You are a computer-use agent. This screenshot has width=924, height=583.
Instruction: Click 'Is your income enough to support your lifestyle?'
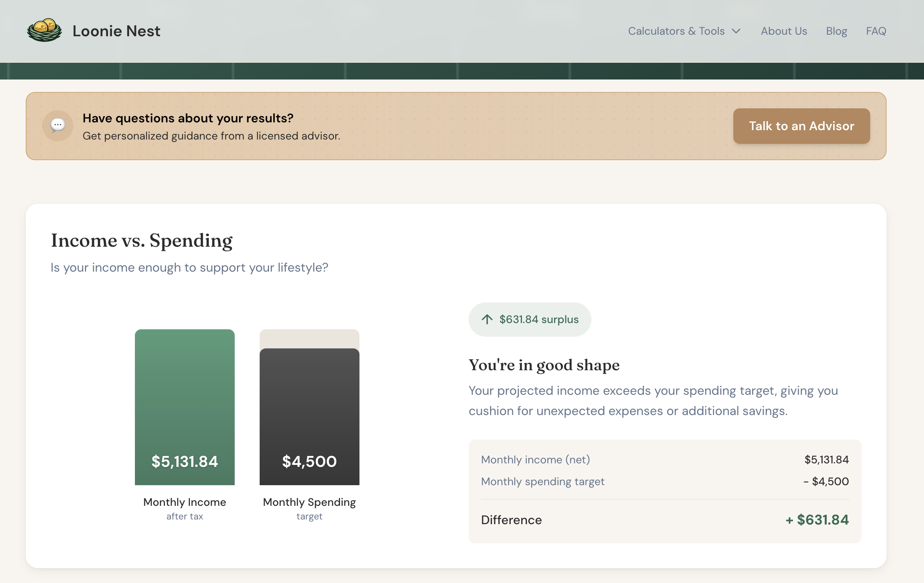(189, 268)
